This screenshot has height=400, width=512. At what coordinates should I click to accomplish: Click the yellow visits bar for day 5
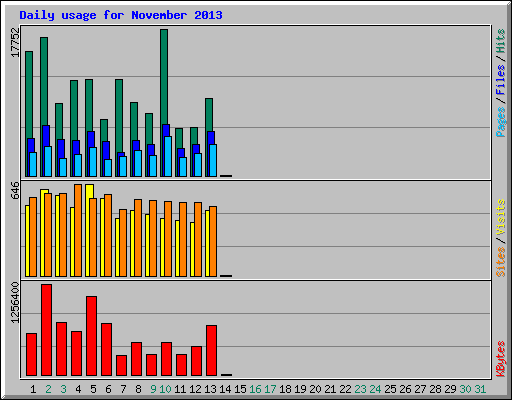(x=89, y=191)
